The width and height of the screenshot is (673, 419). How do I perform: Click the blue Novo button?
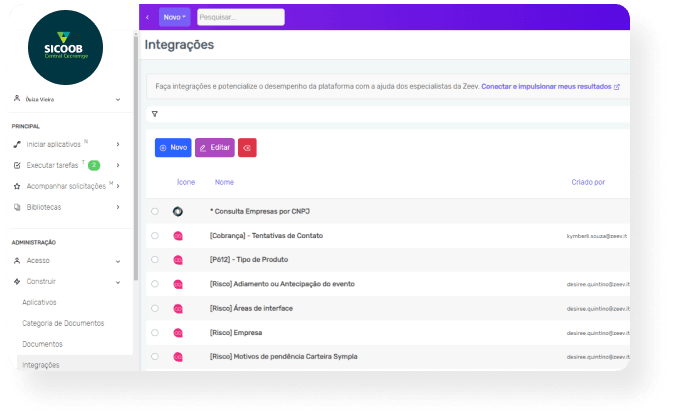point(173,147)
